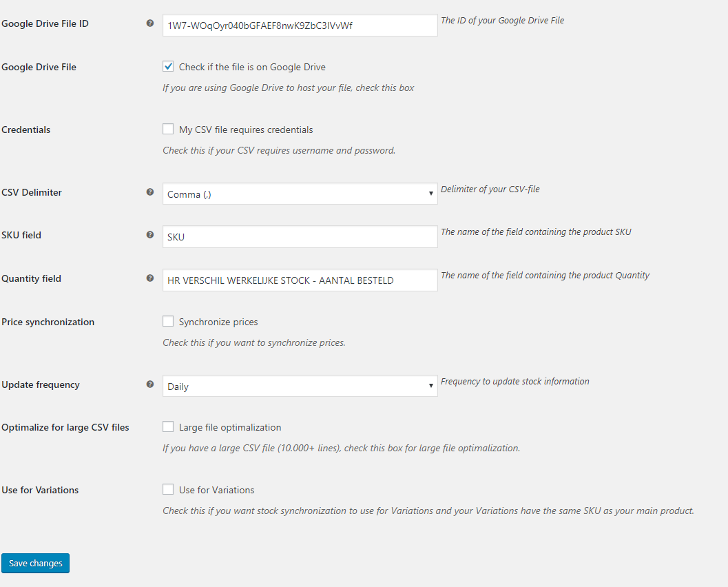Click the Save changes button

point(35,564)
